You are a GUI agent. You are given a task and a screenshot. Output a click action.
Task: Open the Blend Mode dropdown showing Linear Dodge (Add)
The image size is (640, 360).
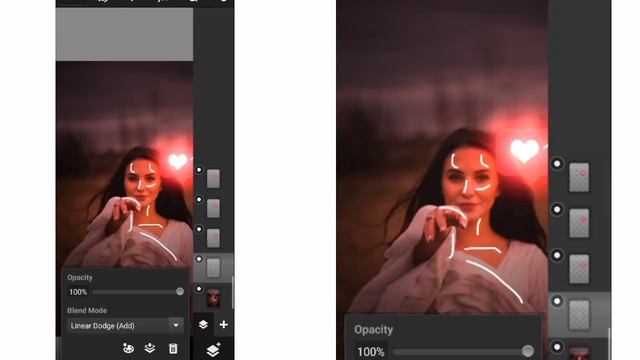(125, 326)
